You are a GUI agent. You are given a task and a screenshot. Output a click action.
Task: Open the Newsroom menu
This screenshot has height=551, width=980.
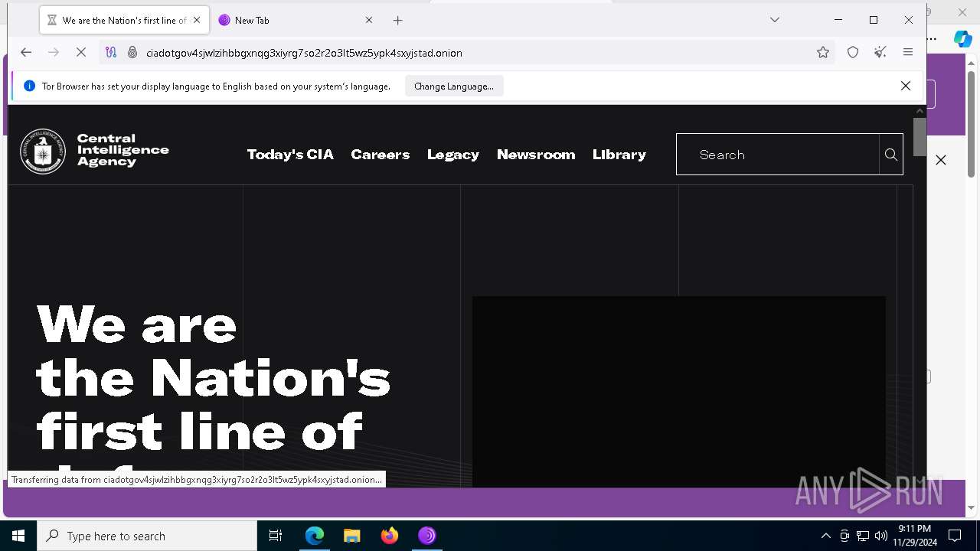536,155
